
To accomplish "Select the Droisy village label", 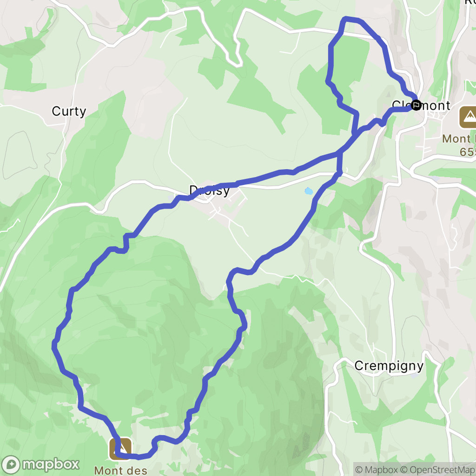I will pyautogui.click(x=210, y=191).
